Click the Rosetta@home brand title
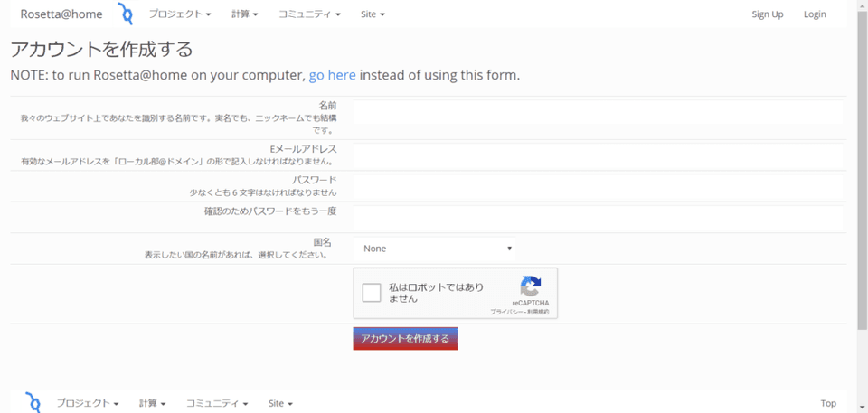 [x=61, y=14]
